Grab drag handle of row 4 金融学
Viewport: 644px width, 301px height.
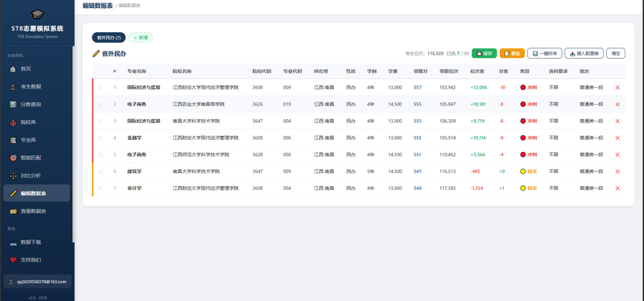pyautogui.click(x=101, y=138)
